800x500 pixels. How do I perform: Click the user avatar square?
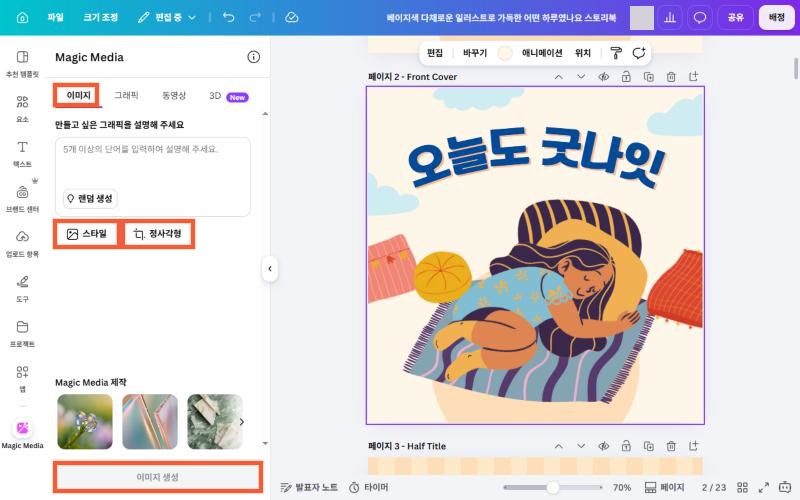(x=642, y=18)
